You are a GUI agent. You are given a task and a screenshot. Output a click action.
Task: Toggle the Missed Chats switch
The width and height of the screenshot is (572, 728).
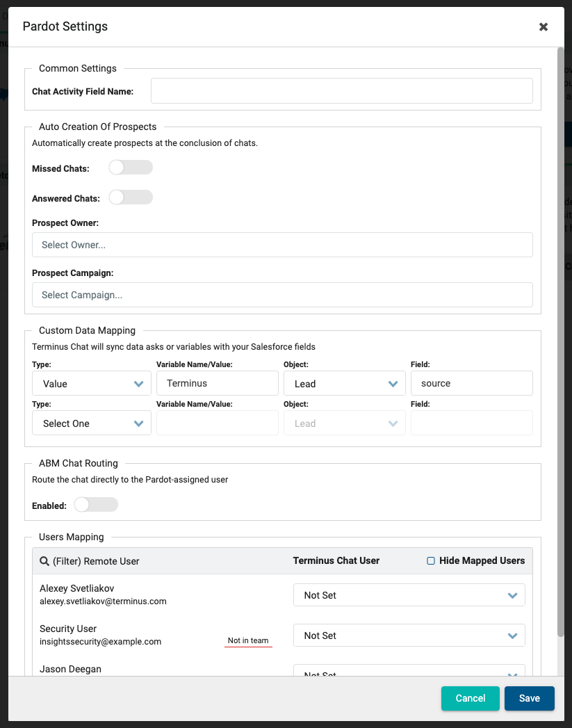pos(131,168)
